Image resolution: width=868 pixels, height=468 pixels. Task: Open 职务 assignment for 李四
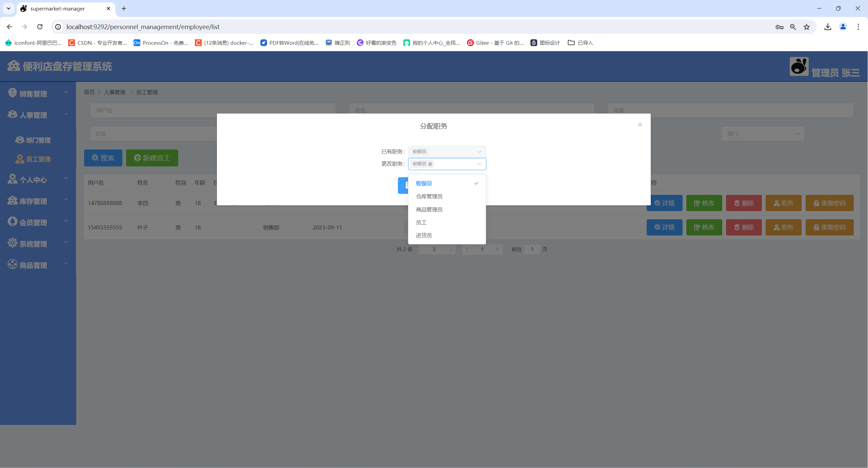pyautogui.click(x=783, y=203)
